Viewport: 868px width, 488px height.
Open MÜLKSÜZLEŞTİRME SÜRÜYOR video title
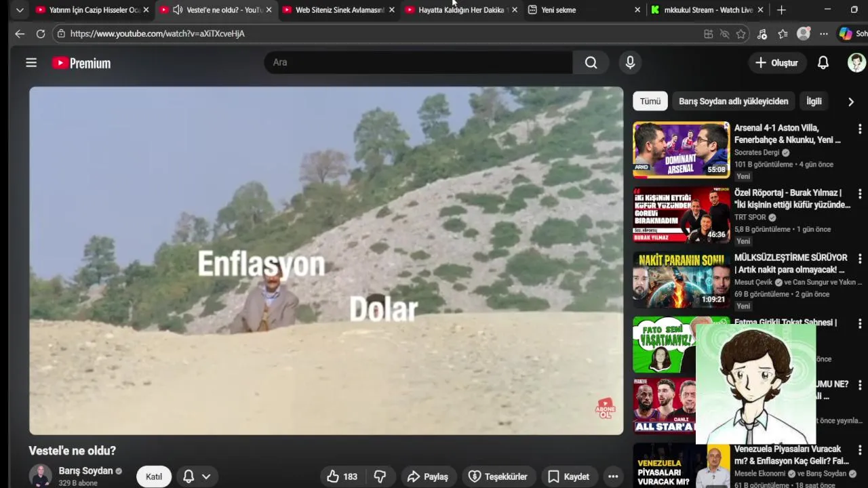coord(791,264)
